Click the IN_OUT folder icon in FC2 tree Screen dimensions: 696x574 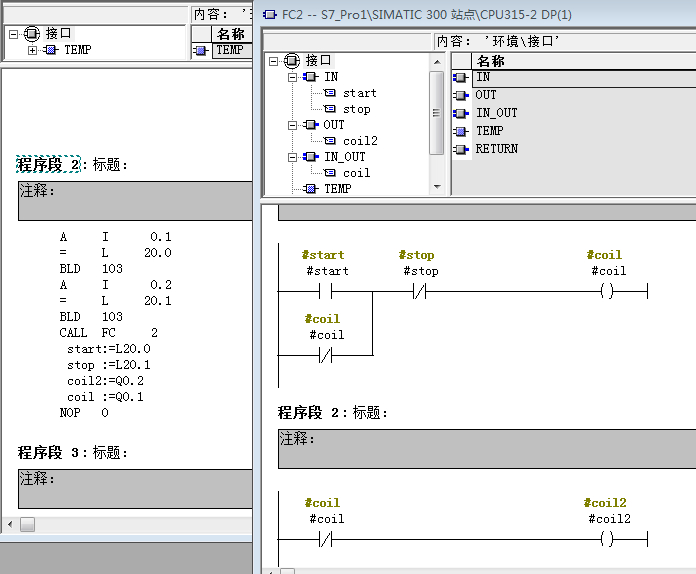(311, 157)
